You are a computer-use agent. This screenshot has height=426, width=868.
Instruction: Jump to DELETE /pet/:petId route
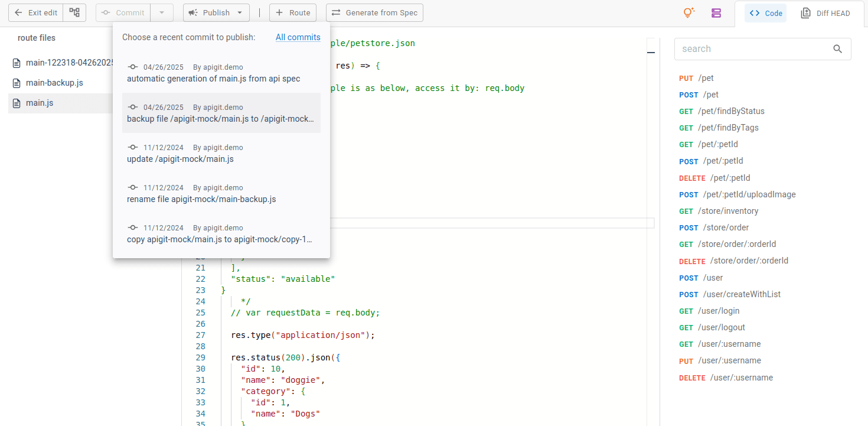[x=714, y=178]
